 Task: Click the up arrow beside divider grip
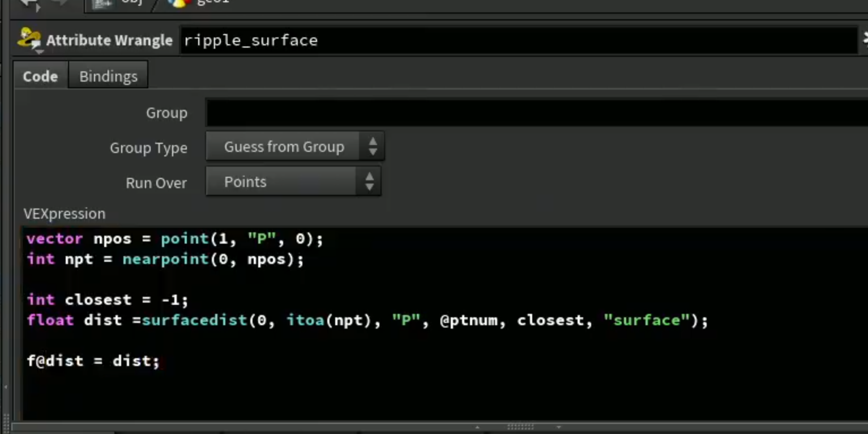pos(477,427)
